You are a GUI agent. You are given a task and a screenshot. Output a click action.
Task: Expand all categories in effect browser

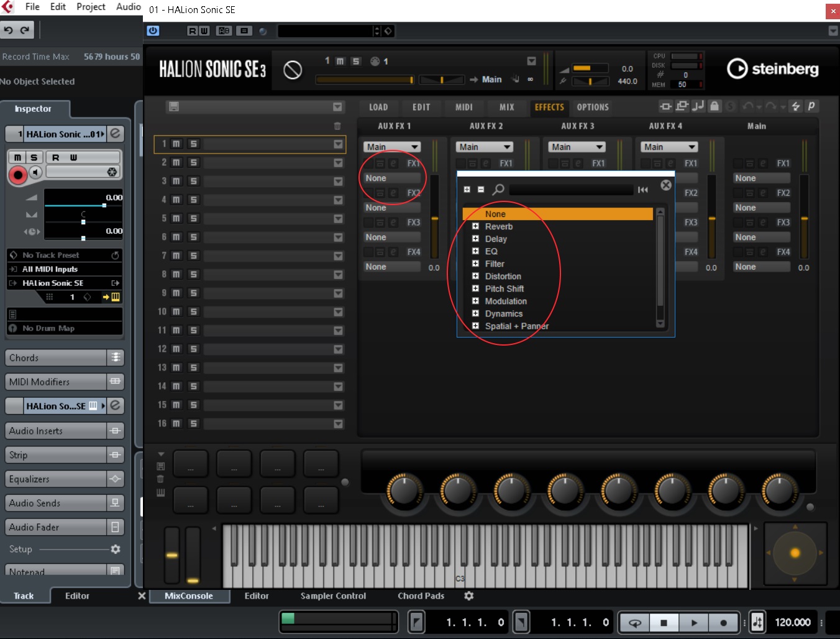[467, 190]
